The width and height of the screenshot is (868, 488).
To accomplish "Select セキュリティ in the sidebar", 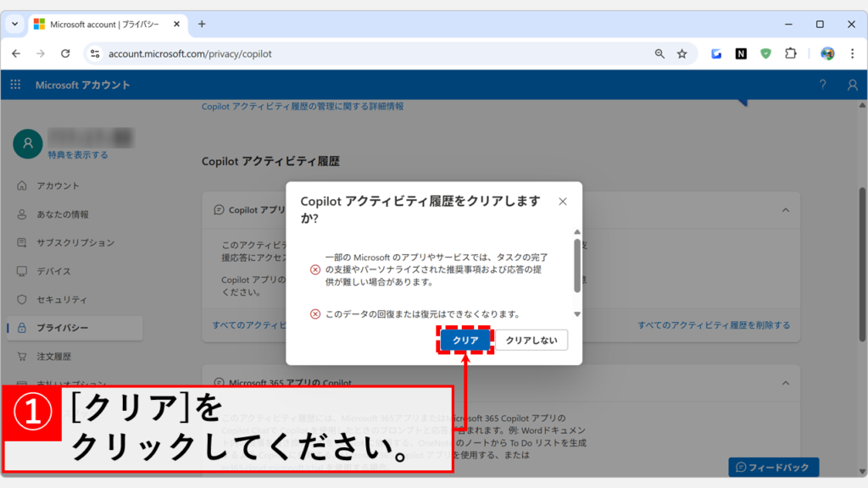I will tap(61, 300).
